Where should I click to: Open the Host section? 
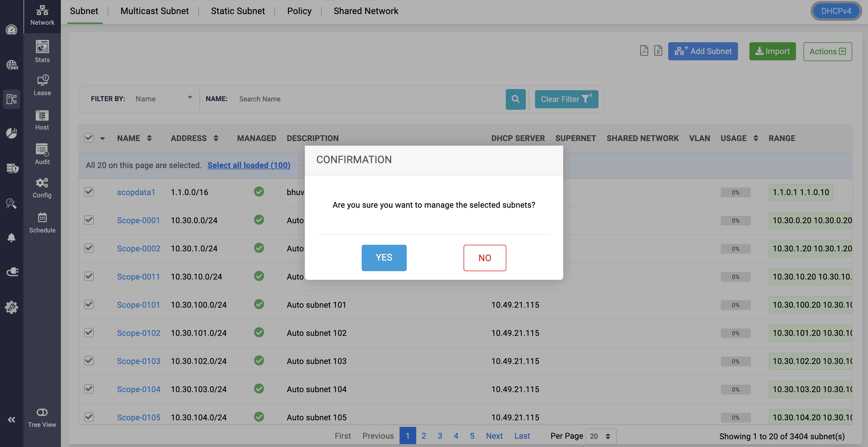(x=42, y=120)
